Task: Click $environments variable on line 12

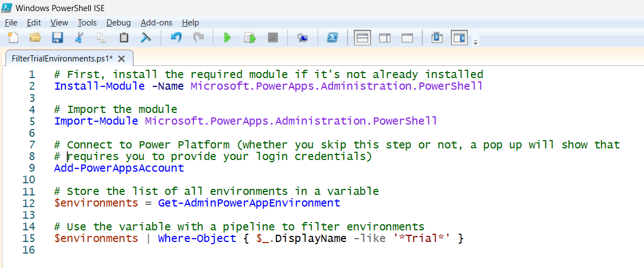Action: (96, 203)
